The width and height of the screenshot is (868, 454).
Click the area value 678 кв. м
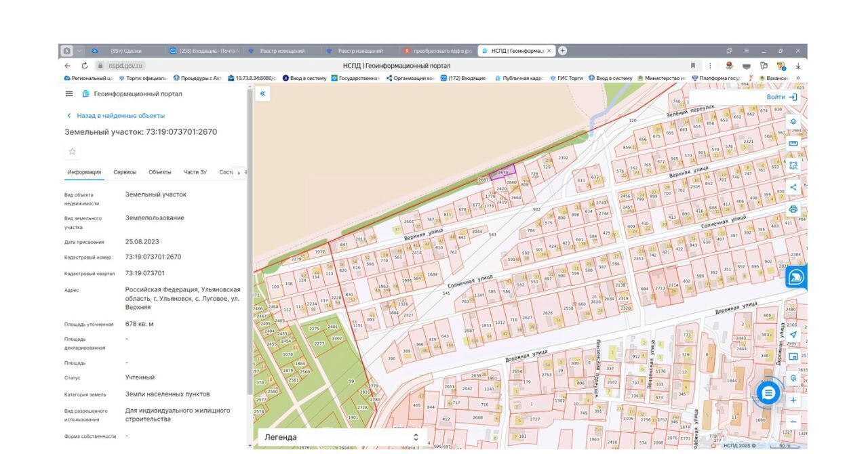click(140, 324)
